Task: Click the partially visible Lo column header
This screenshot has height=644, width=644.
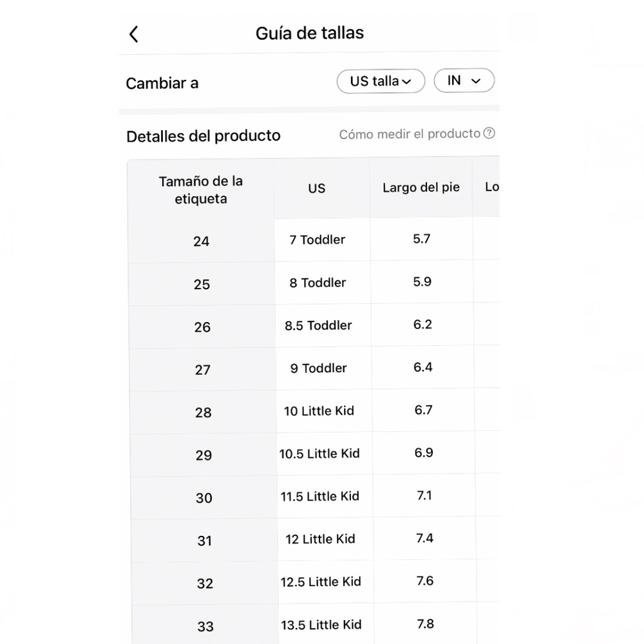Action: click(x=491, y=187)
